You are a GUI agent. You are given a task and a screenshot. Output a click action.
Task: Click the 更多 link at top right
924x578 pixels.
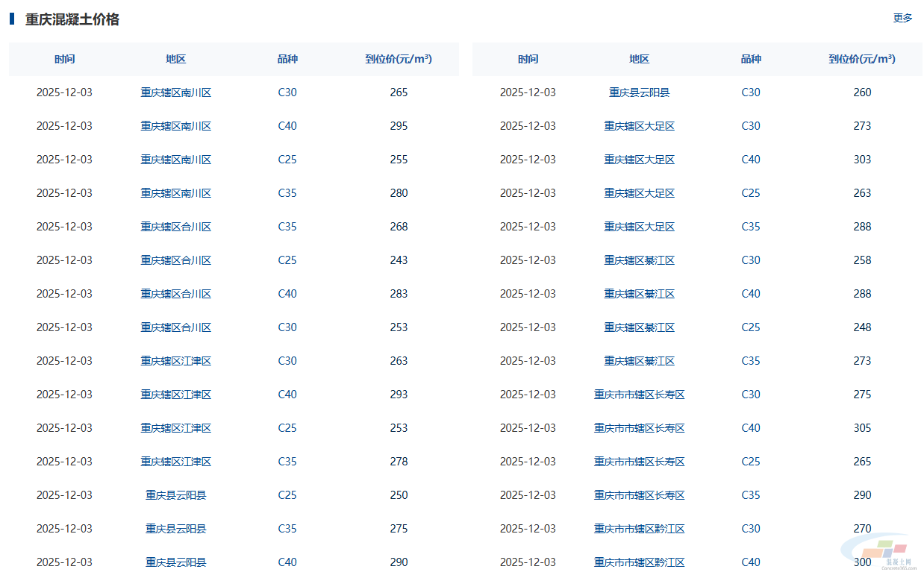[902, 18]
